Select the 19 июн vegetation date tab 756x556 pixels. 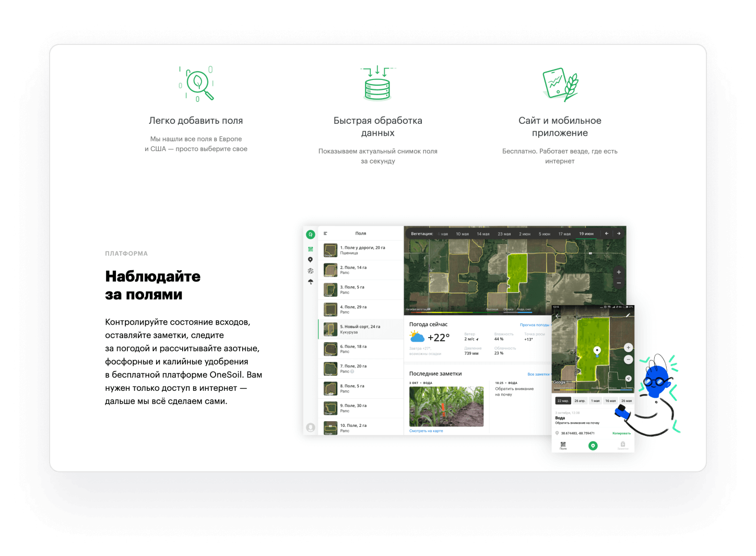[586, 234]
